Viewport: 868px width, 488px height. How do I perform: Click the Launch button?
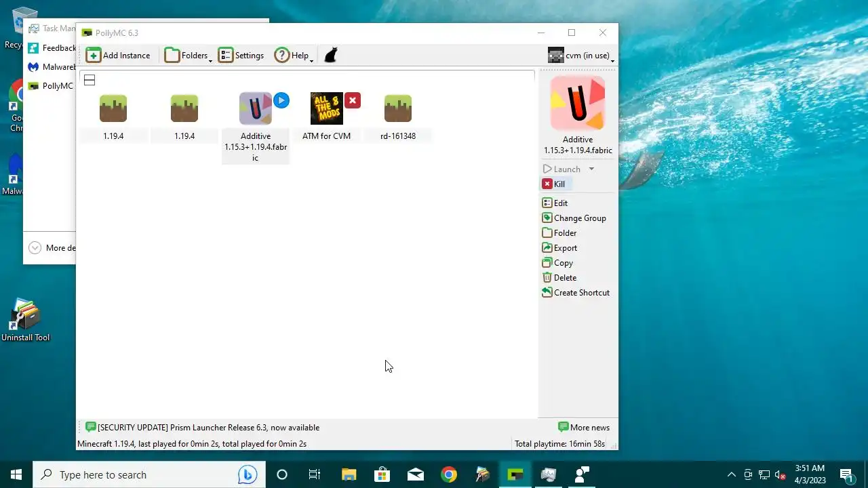pos(562,169)
